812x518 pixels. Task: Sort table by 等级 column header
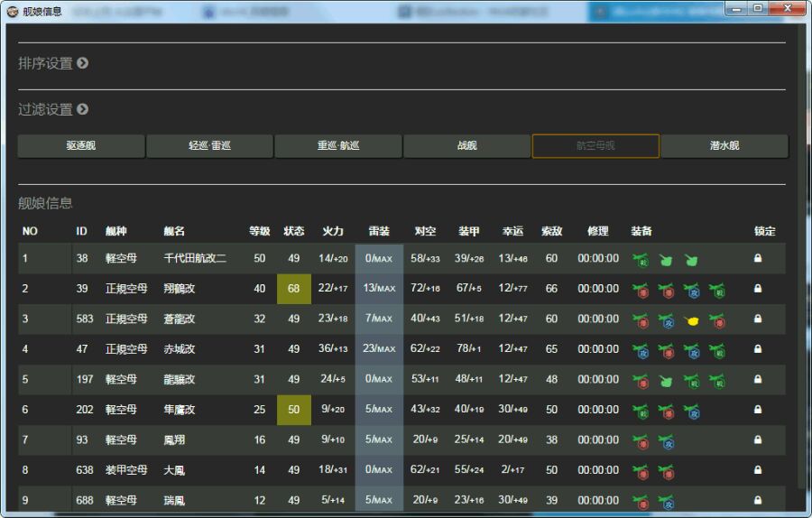[x=260, y=231]
